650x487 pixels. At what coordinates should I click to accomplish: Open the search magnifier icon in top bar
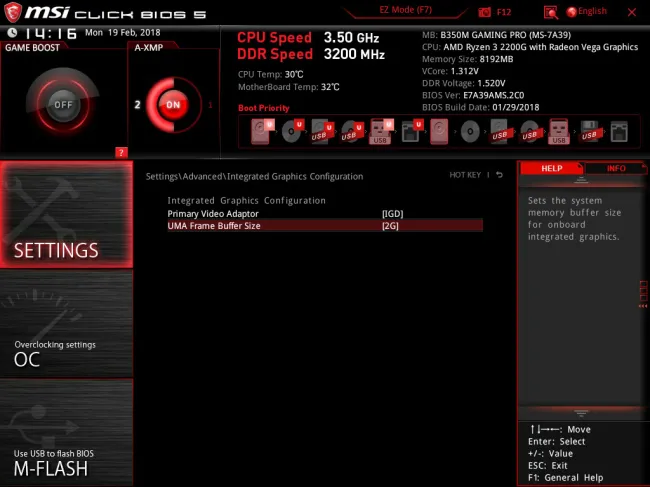[550, 12]
